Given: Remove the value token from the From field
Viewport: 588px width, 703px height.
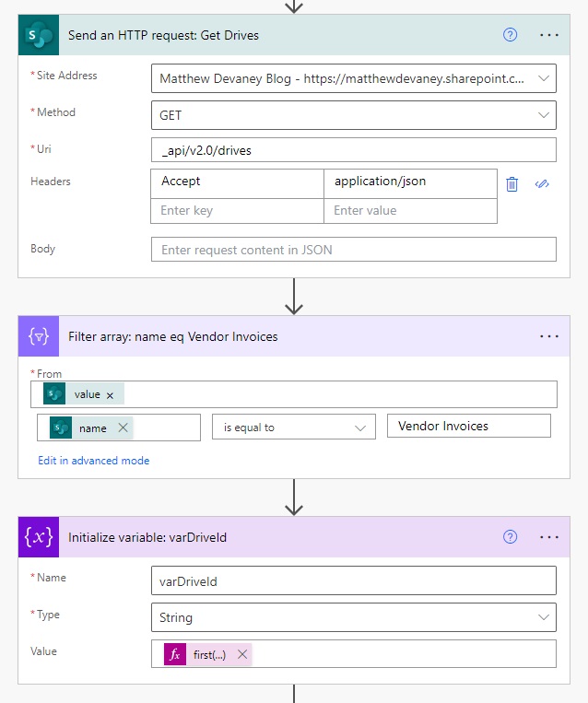Looking at the screenshot, I should point(110,395).
